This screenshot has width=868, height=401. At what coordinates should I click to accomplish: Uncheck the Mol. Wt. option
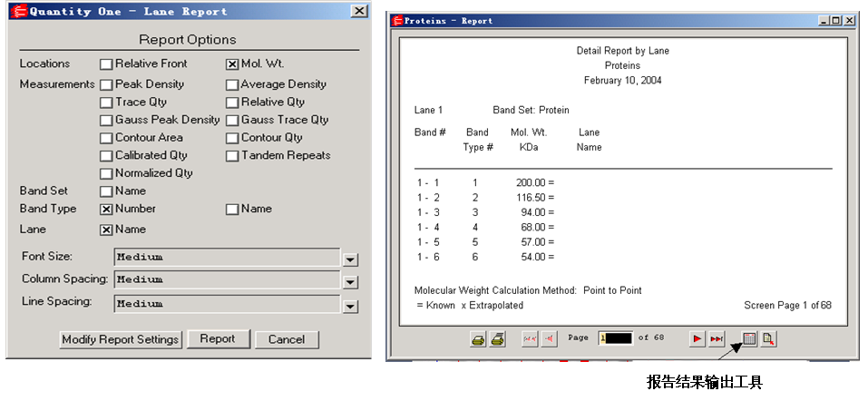click(232, 64)
